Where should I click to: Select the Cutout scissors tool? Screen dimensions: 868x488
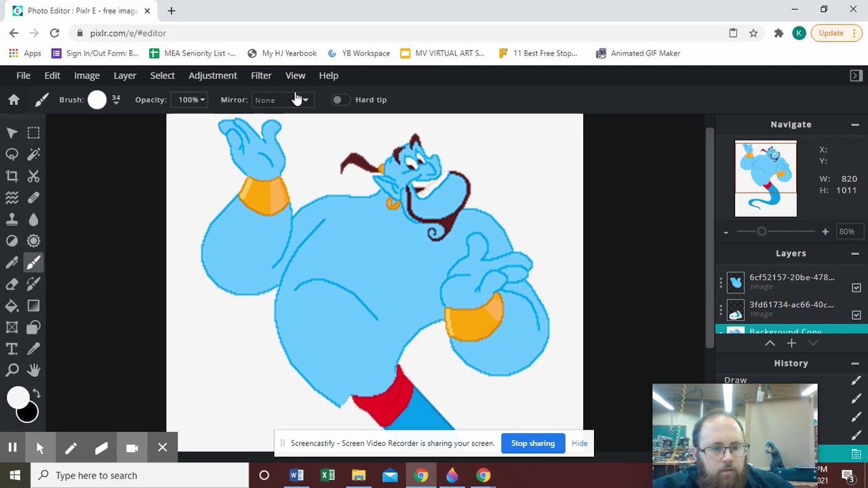[x=33, y=176]
